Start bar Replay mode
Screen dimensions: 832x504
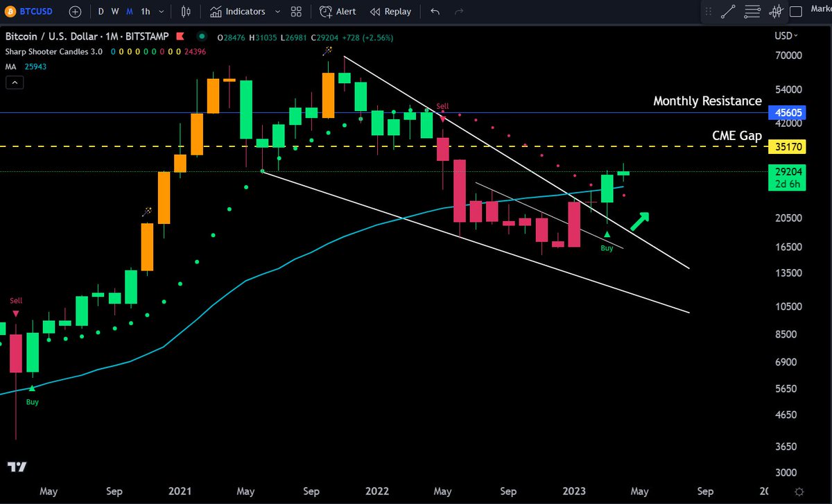point(390,12)
